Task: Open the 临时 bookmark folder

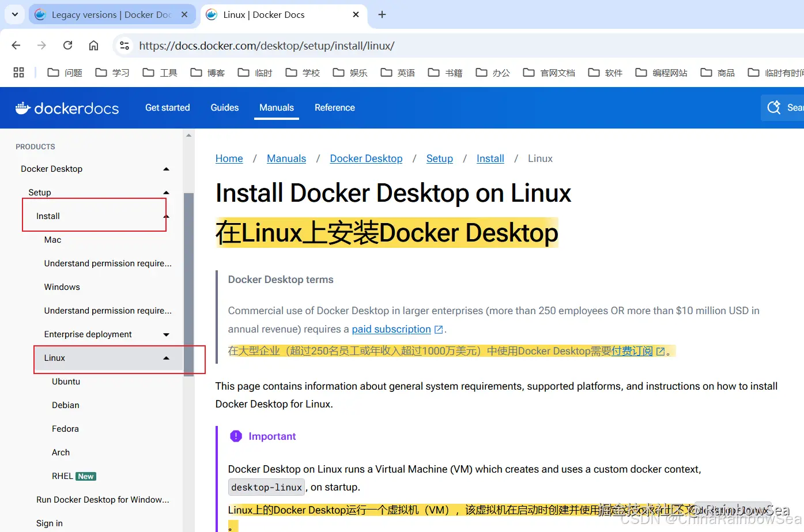Action: pos(255,73)
